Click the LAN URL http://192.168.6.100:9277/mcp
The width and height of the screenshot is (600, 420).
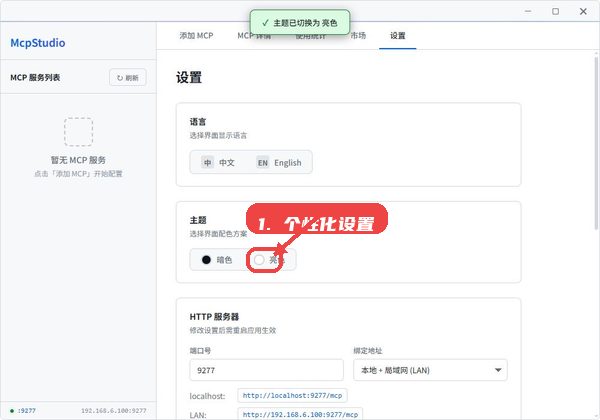click(x=300, y=414)
